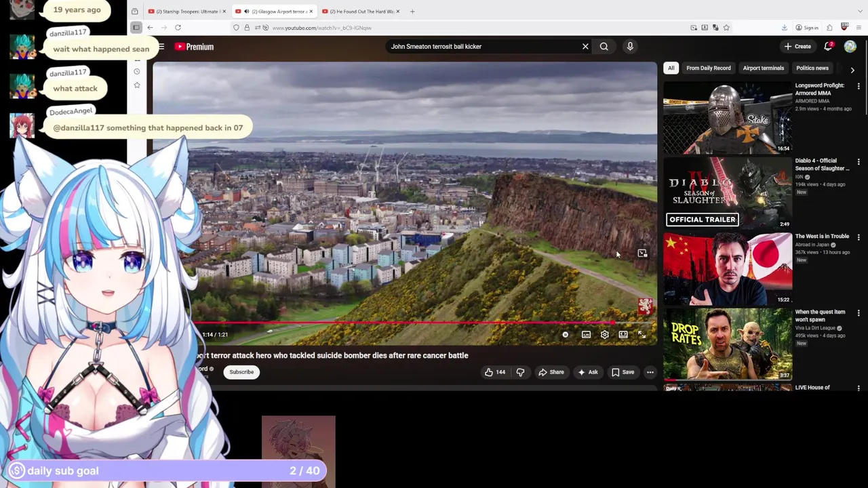Screen dimensions: 868x488
Task: Open browser extensions puzzle icon
Action: click(830, 28)
